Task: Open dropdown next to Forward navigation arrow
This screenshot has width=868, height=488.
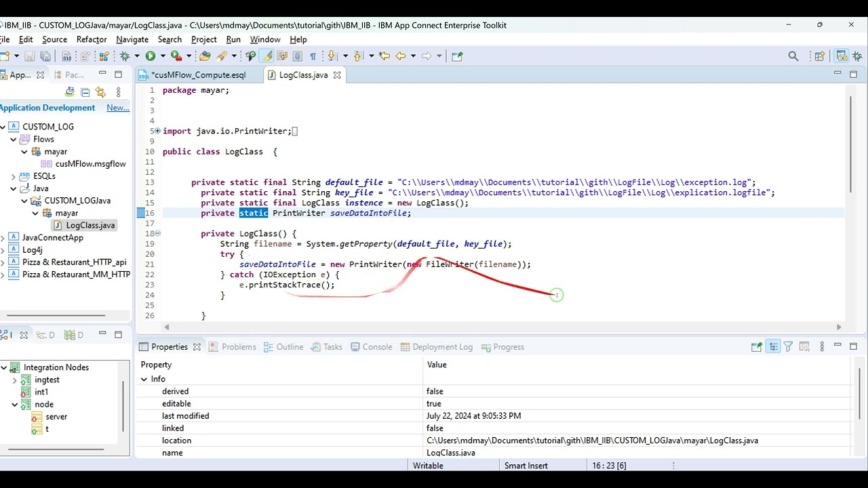Action: pyautogui.click(x=439, y=56)
